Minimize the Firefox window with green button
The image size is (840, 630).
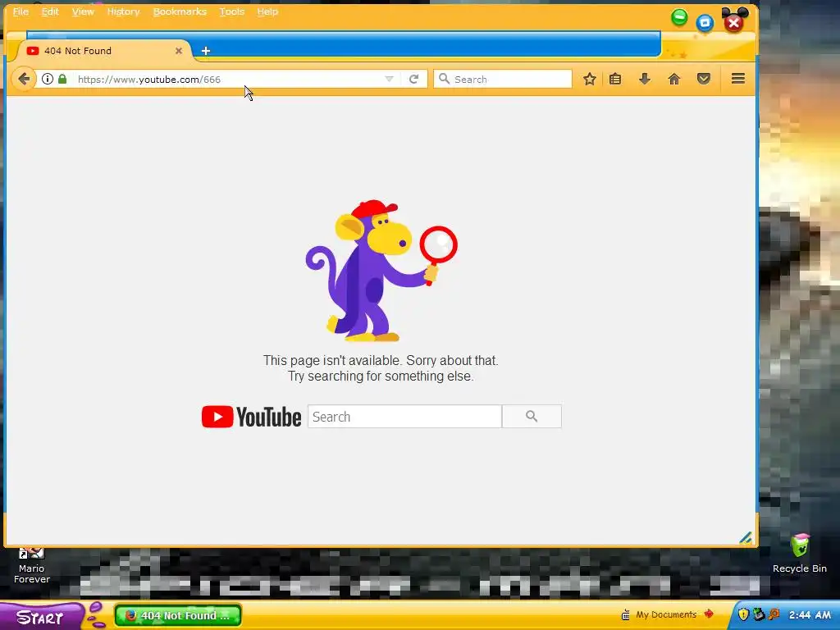tap(679, 17)
